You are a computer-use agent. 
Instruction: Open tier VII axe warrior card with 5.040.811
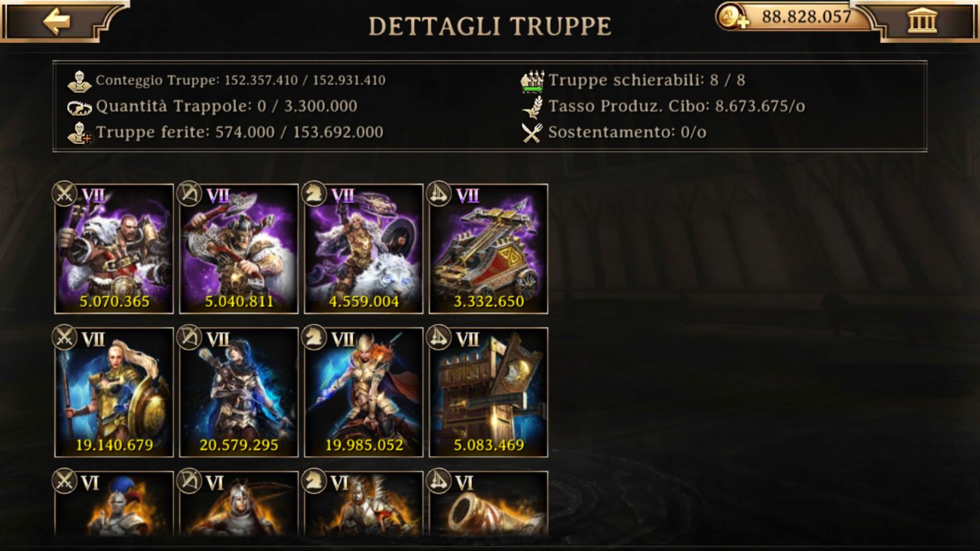tap(239, 249)
